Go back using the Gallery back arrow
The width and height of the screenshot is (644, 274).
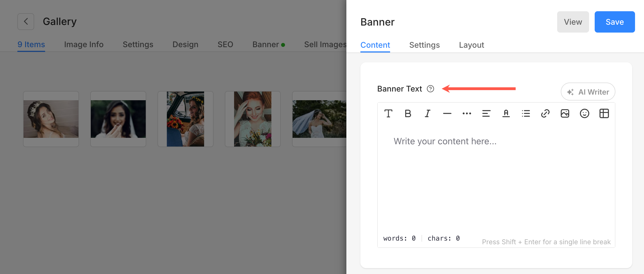pos(26,22)
